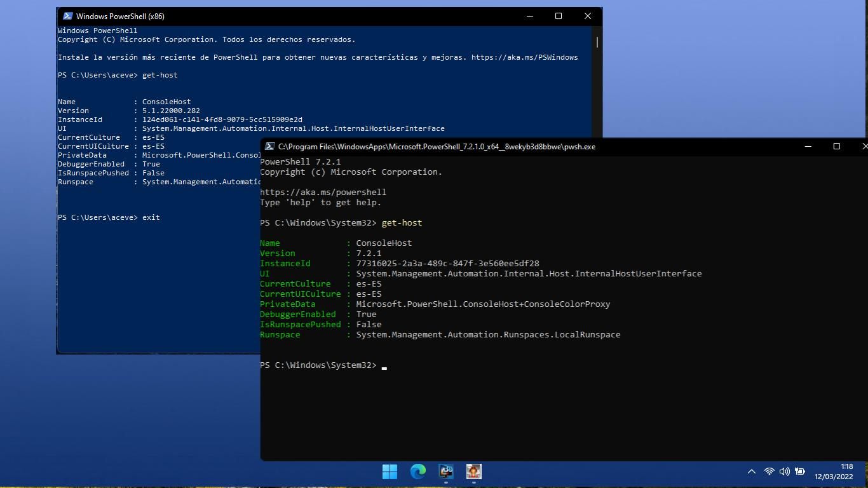This screenshot has width=868, height=488.
Task: Click the 3D monitor app taskbar icon
Action: tap(446, 471)
